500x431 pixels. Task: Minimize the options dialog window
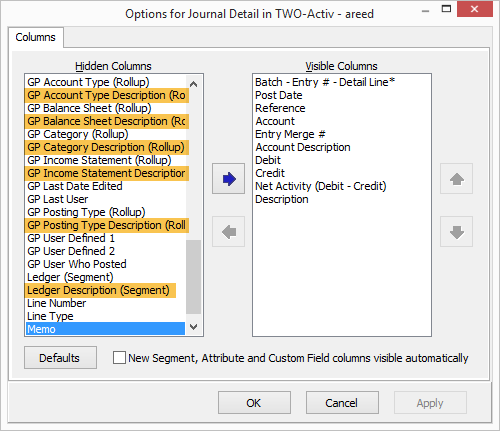tap(425, 10)
